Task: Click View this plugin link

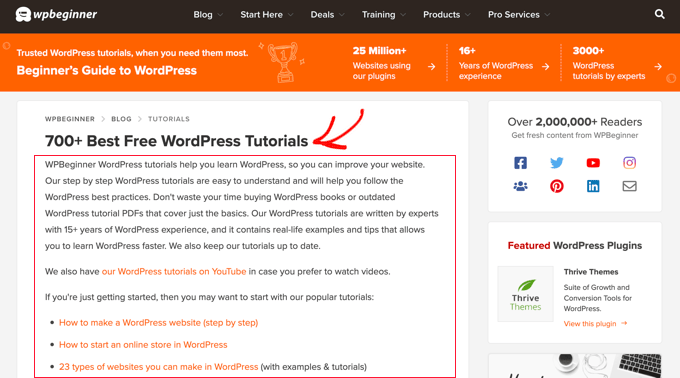Action: [595, 323]
